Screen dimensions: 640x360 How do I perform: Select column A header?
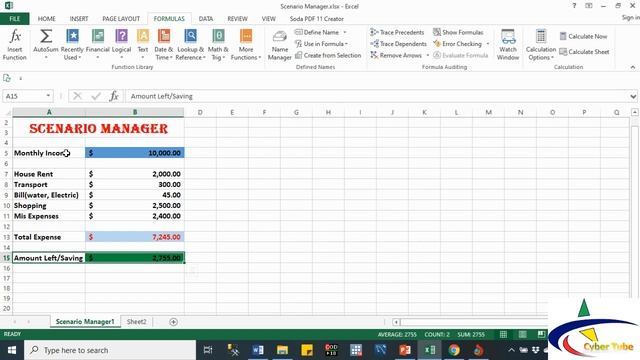tap(49, 112)
